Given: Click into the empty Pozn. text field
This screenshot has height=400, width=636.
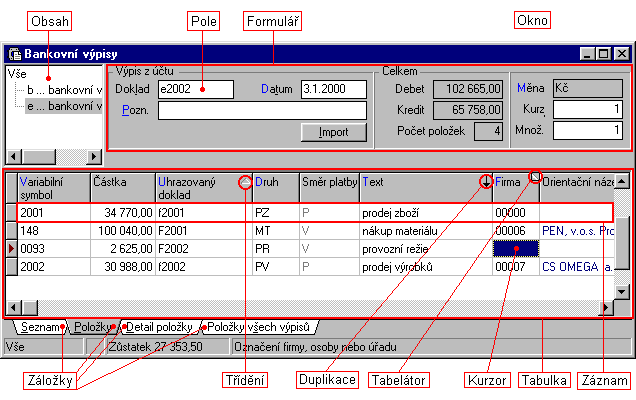Looking at the screenshot, I should 262,110.
